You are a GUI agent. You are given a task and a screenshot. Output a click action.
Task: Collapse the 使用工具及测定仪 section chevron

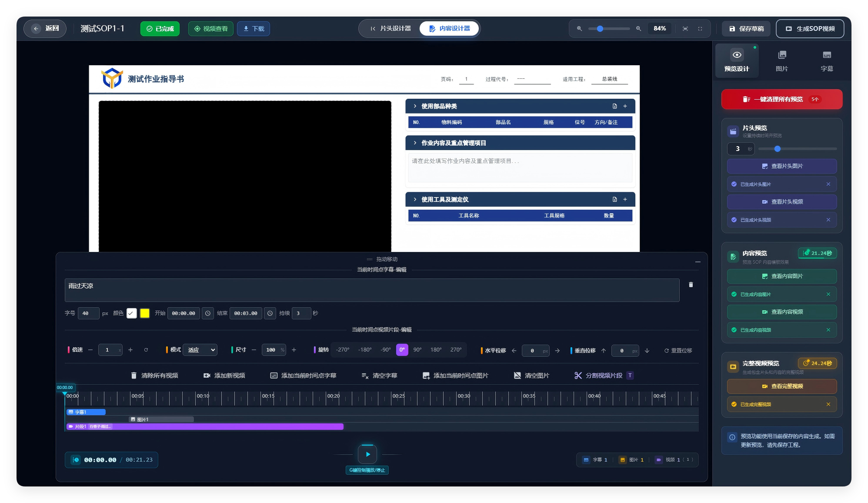coord(415,199)
